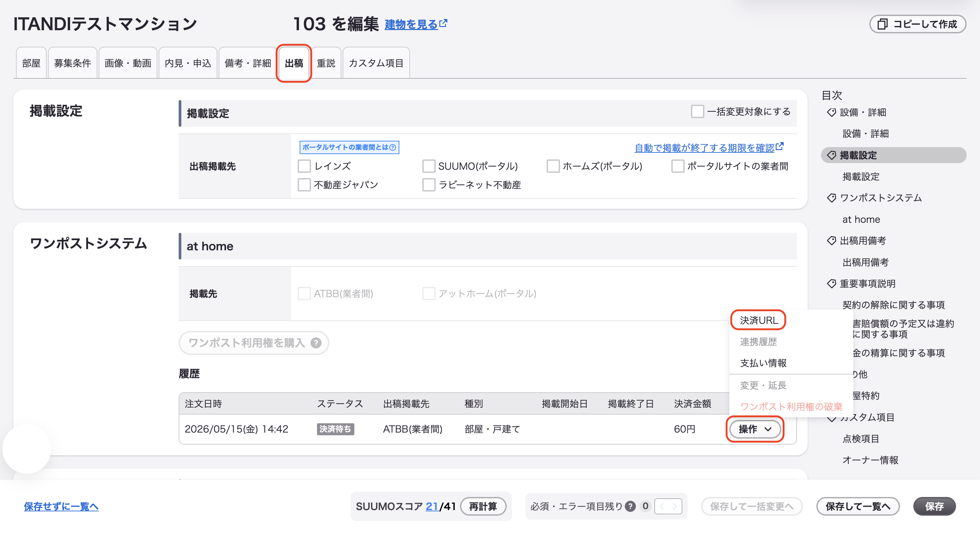Viewport: 980px width, 533px height.
Task: Click the external link icon beside 建物を見る
Action: [x=443, y=23]
